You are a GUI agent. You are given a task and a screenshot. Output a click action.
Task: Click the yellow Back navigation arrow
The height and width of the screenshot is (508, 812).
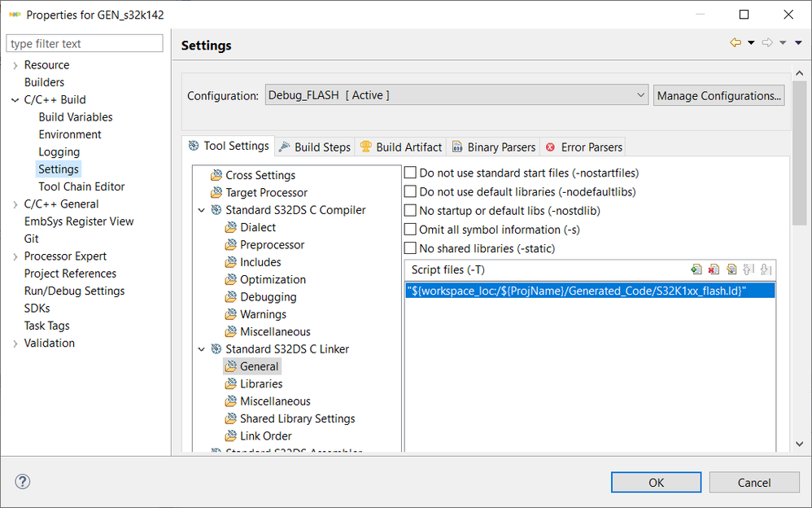coord(736,43)
